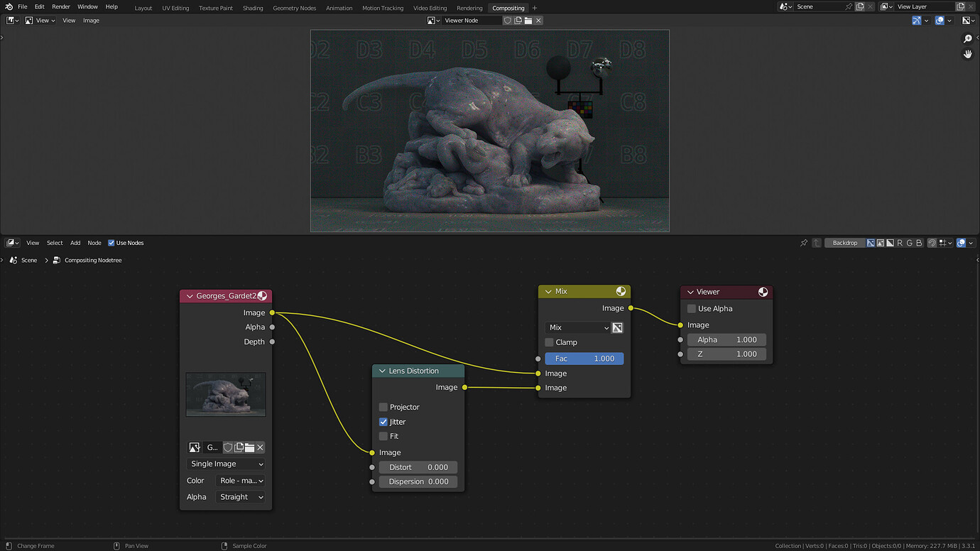Viewport: 980px width, 551px height.
Task: Toggle node snapping magnet icon
Action: [x=932, y=243]
